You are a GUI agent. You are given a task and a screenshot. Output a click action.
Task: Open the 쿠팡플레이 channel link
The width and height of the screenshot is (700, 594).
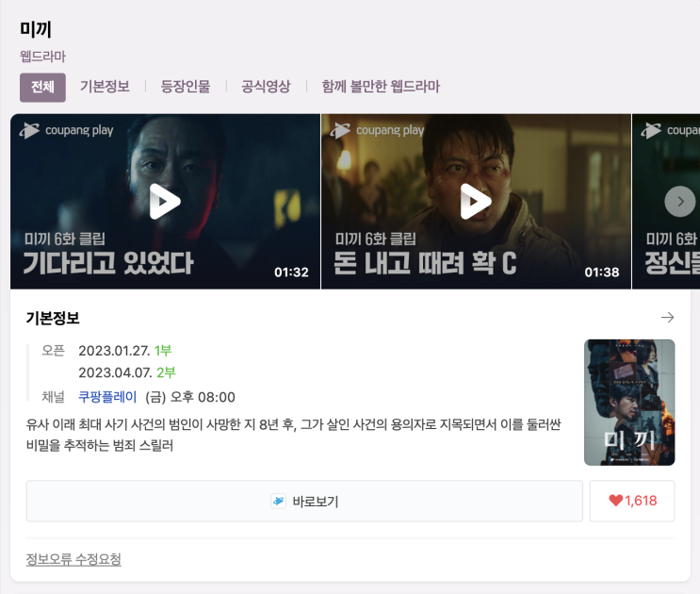[107, 397]
